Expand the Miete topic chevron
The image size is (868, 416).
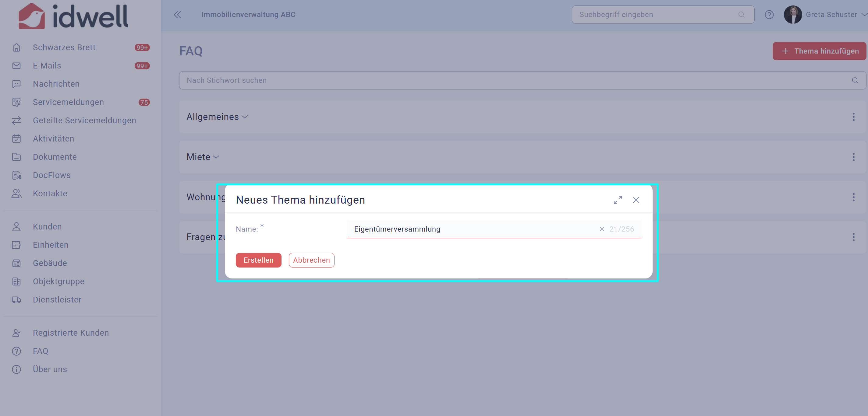click(216, 157)
